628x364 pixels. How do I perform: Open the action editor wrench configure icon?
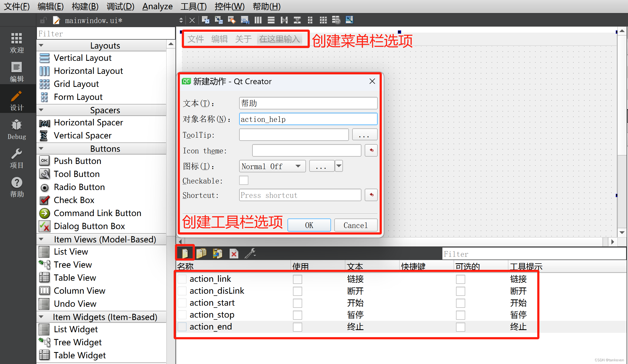(x=250, y=253)
